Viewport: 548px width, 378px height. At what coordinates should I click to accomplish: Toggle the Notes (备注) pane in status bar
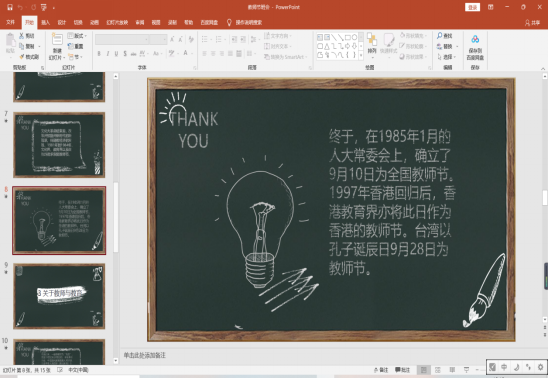click(381, 370)
